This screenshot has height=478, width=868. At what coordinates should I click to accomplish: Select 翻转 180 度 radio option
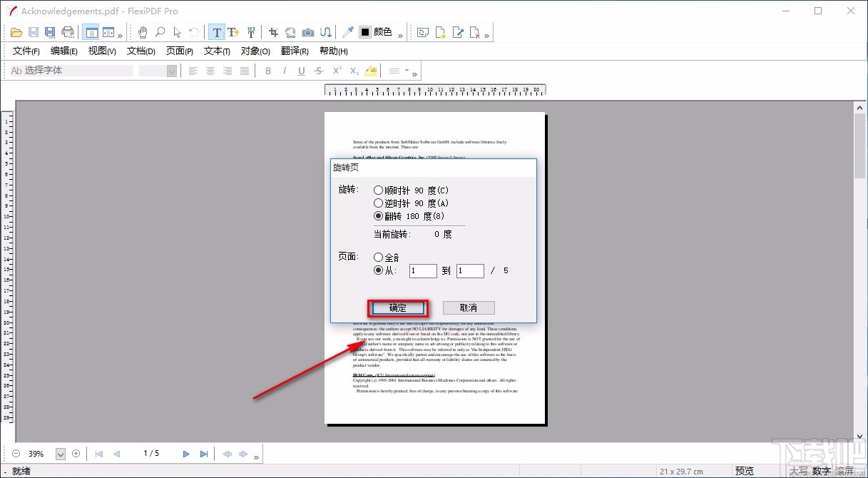click(378, 216)
